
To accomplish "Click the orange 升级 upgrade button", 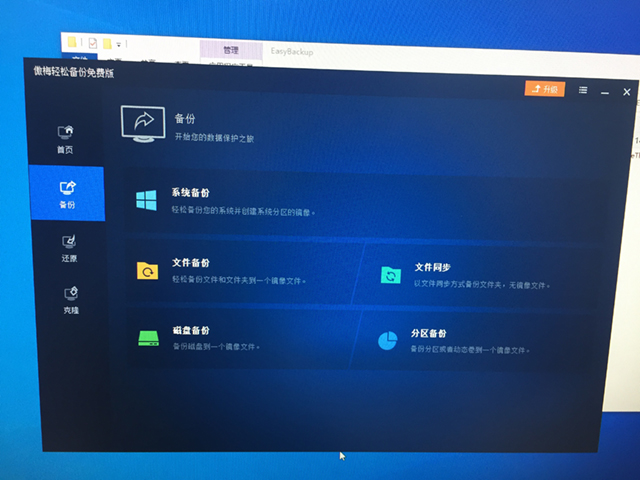I will 545,89.
